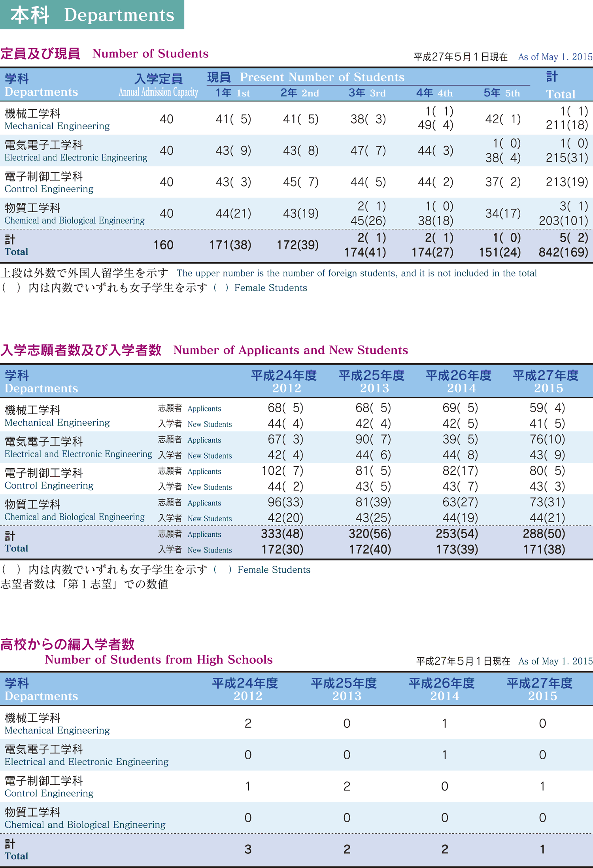This screenshot has width=593, height=868.
Task: Click the 入学者 New Students label in Total row
Action: click(x=195, y=549)
